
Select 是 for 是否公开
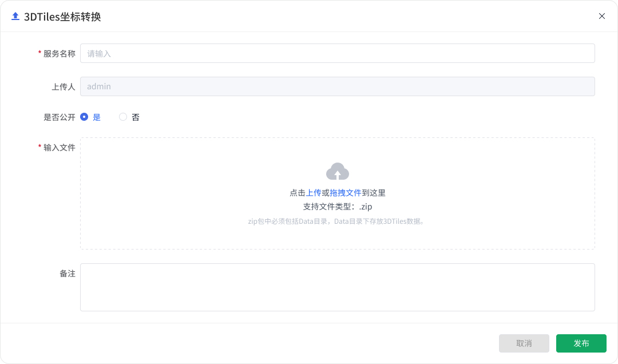coord(84,117)
